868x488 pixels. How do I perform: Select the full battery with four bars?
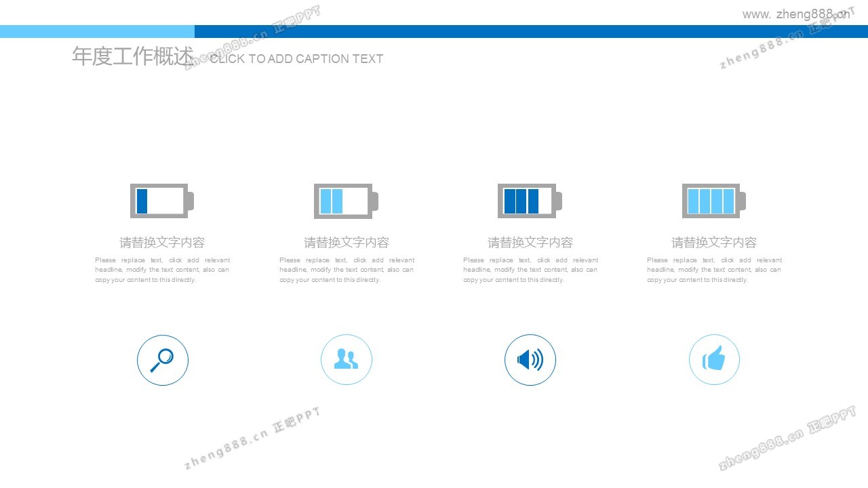(713, 201)
